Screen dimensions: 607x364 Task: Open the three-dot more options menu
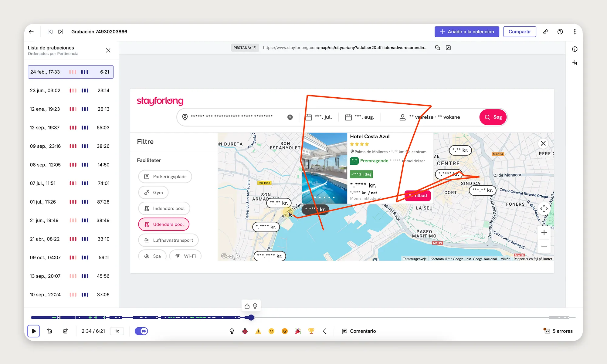tap(575, 32)
